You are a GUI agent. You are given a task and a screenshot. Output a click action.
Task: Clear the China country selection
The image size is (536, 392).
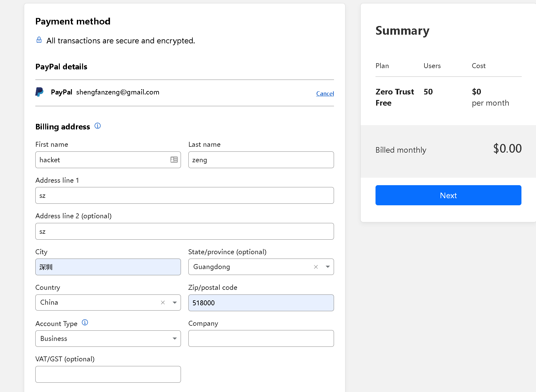pyautogui.click(x=163, y=303)
